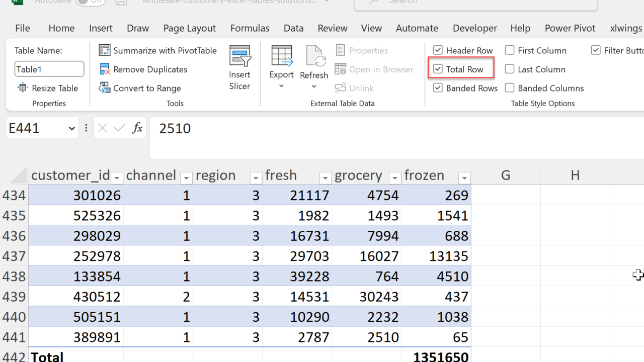Click the Table Name input field
644x362 pixels.
tap(49, 69)
